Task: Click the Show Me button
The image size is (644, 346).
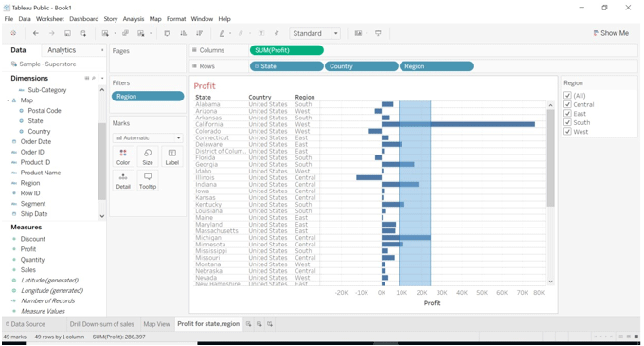Action: (x=611, y=33)
